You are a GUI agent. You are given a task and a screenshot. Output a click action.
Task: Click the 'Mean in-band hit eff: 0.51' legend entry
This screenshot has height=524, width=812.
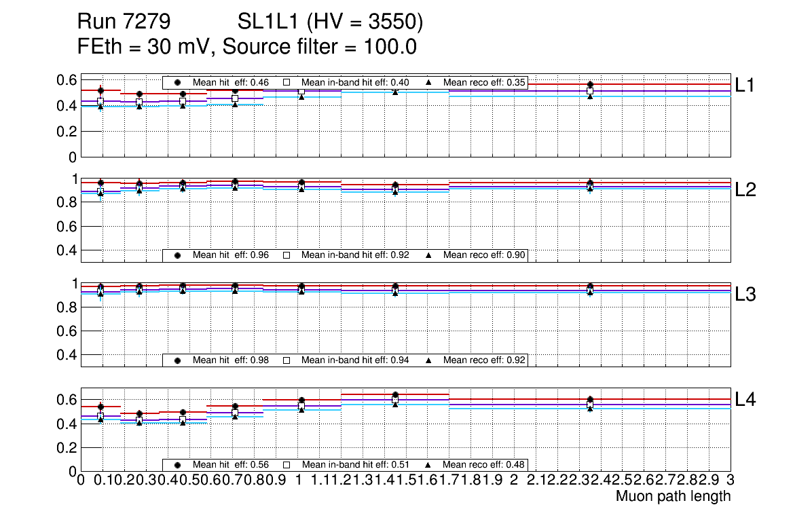tap(355, 465)
